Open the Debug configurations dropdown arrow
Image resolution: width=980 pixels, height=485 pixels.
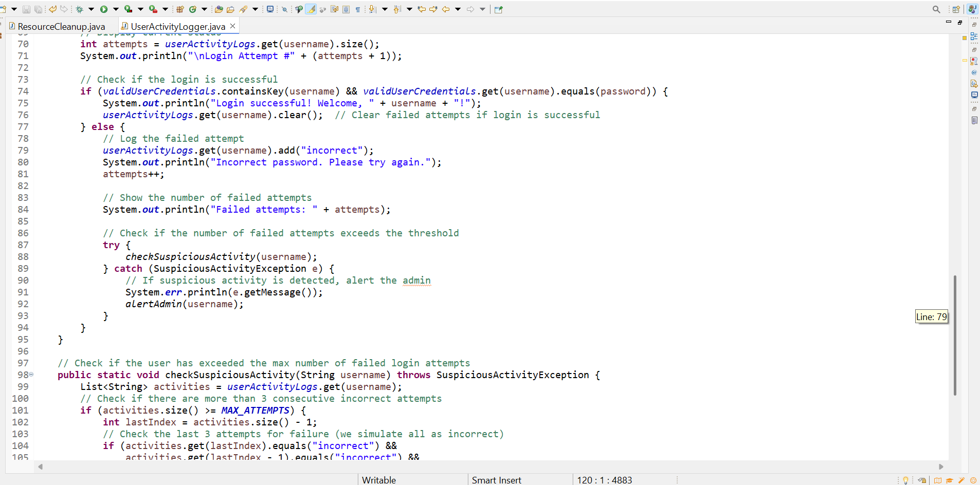pyautogui.click(x=91, y=9)
